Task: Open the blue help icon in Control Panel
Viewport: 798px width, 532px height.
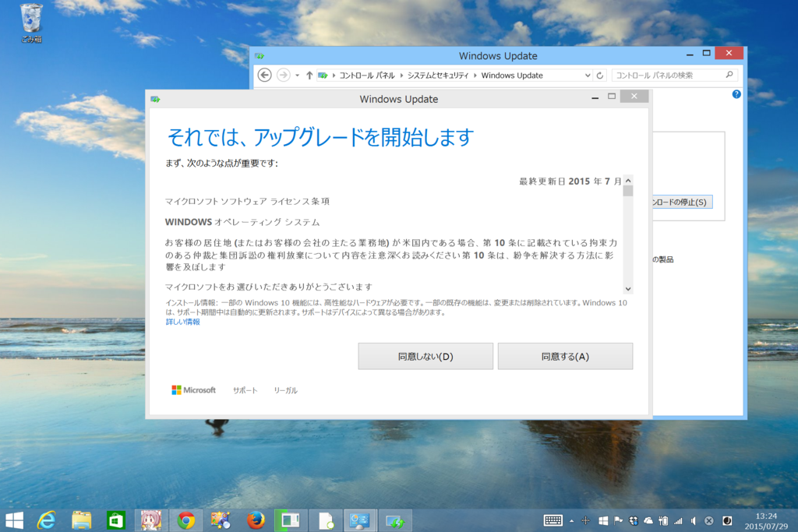Action: pos(736,94)
